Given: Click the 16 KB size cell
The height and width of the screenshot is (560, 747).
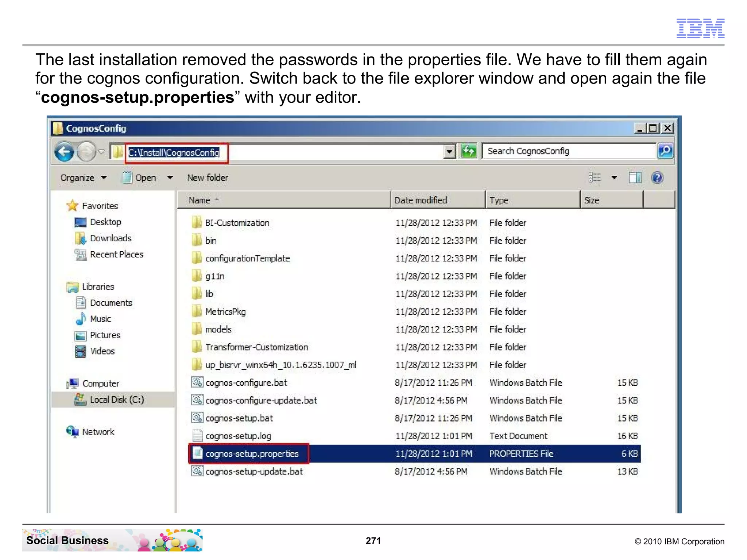Looking at the screenshot, I should point(627,436).
